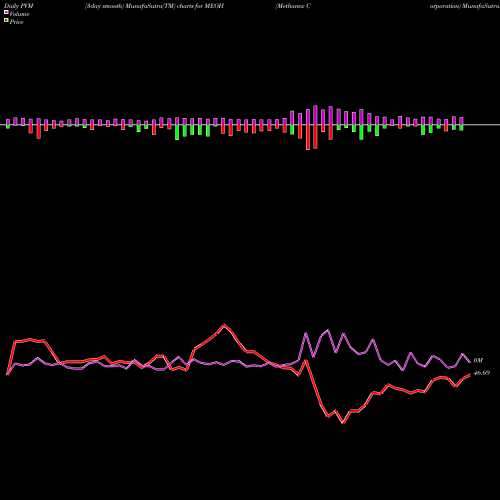Click the Volume legend color swatch
Viewport: 500px width, 500px height.
coord(6,12)
